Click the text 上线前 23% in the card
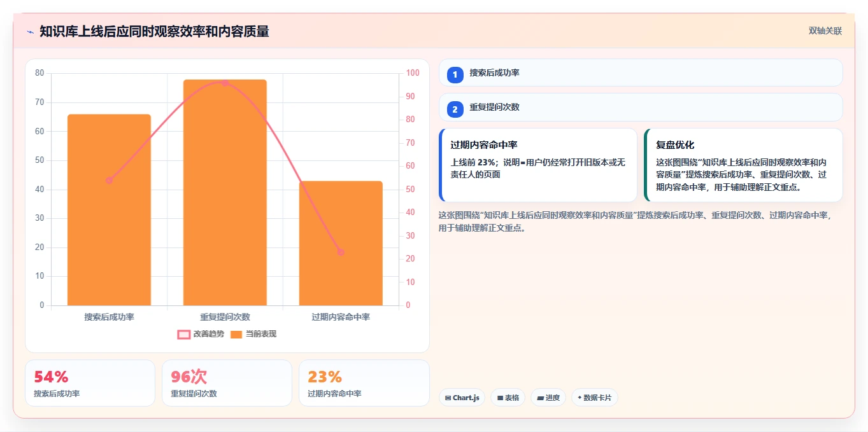The width and height of the screenshot is (868, 432). (x=473, y=162)
